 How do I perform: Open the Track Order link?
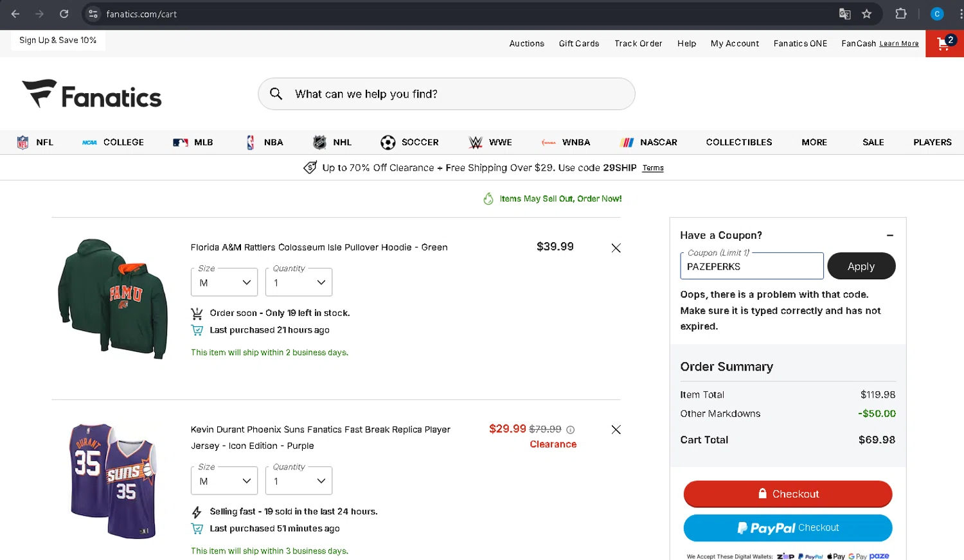click(638, 44)
